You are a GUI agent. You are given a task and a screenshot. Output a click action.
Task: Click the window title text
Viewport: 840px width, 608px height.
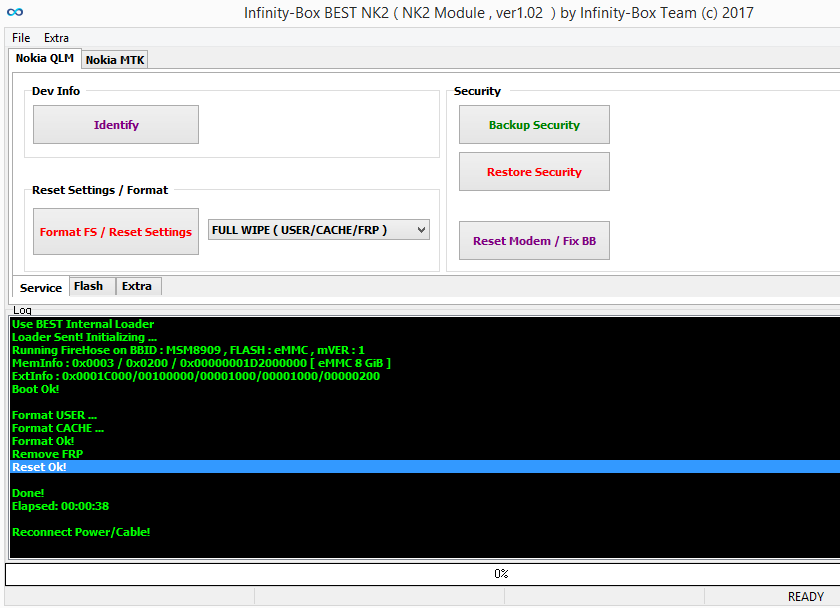[x=498, y=13]
